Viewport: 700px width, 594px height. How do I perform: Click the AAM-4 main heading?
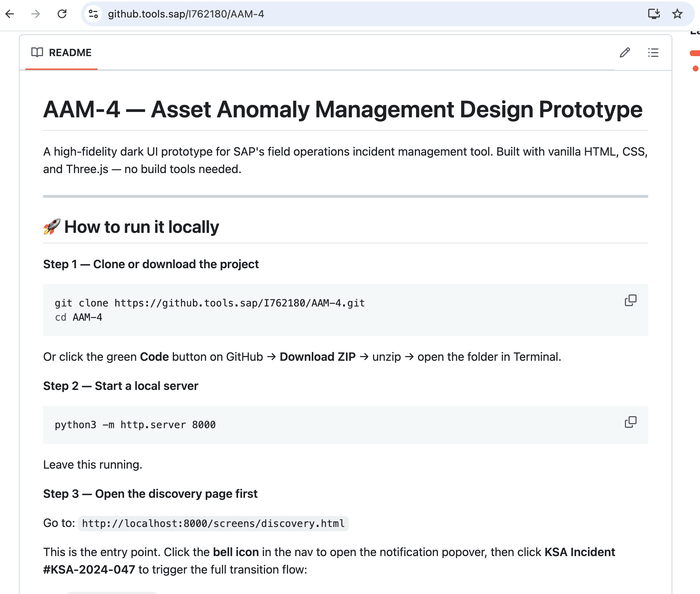click(342, 109)
